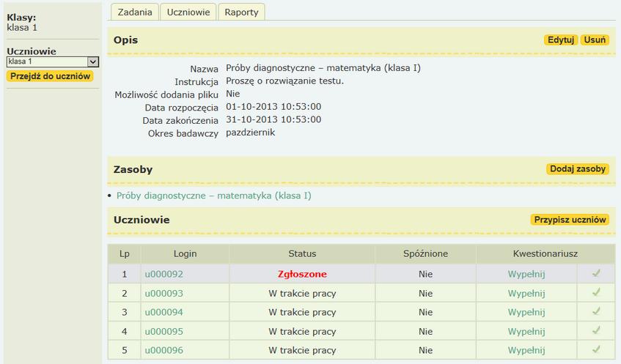The image size is (621, 364).
Task: Click the Dodaj zasoby button
Action: tap(578, 169)
